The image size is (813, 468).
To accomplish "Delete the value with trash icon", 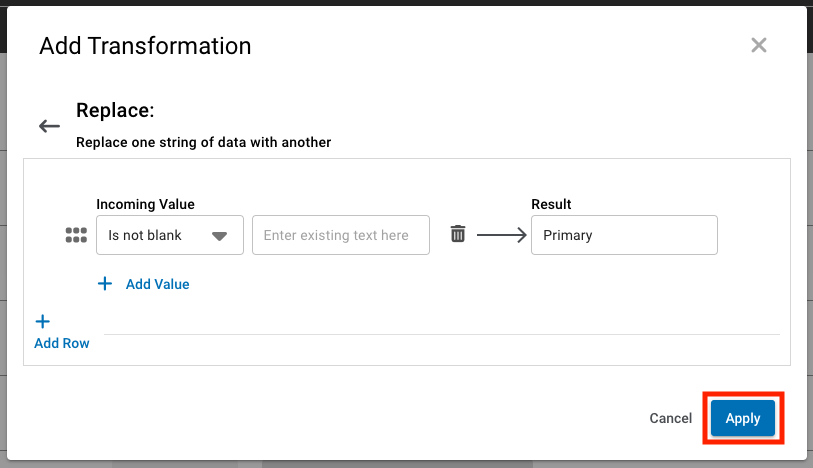I will click(x=458, y=234).
